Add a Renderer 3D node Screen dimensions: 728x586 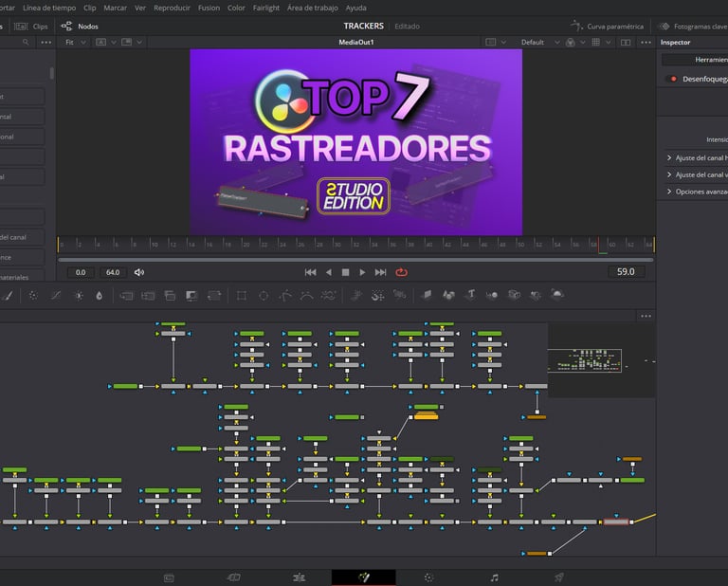557,293
